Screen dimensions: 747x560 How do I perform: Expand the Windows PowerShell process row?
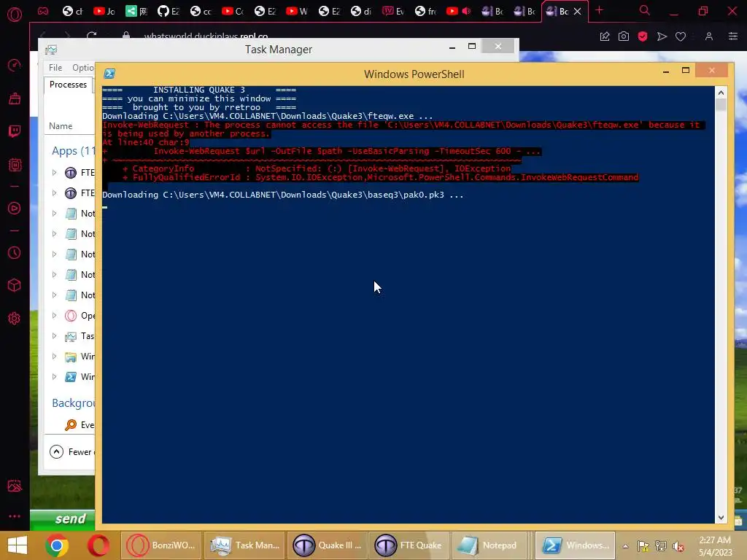54,377
